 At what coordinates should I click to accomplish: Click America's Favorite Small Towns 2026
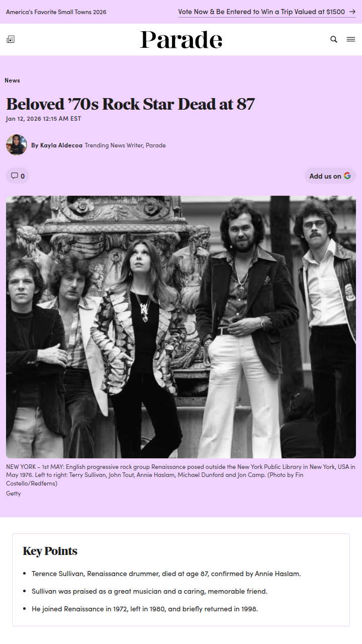[56, 12]
